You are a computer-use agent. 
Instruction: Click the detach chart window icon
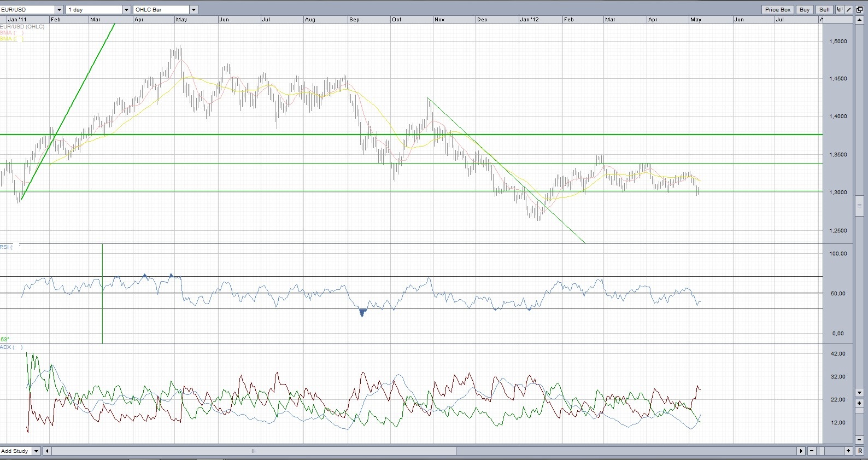859,9
